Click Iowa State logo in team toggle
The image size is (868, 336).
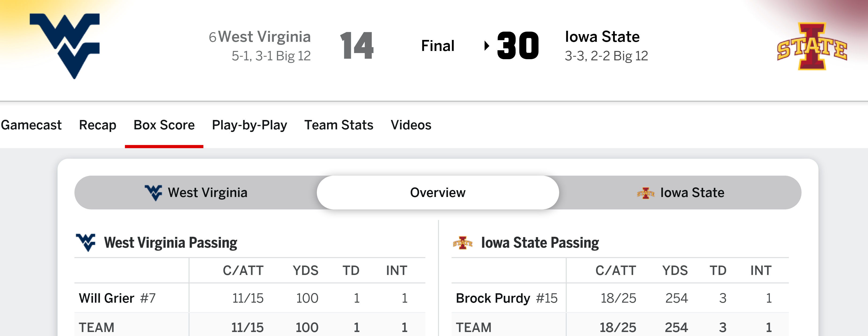click(x=645, y=193)
